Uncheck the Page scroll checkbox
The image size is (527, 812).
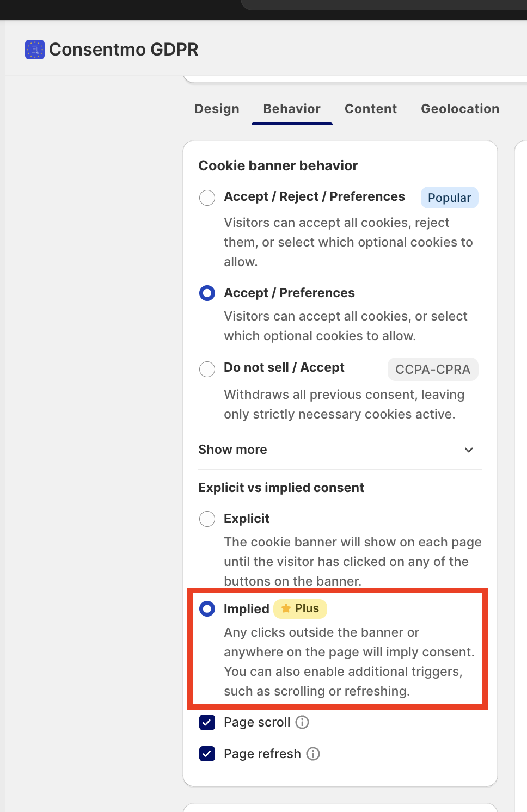click(207, 722)
